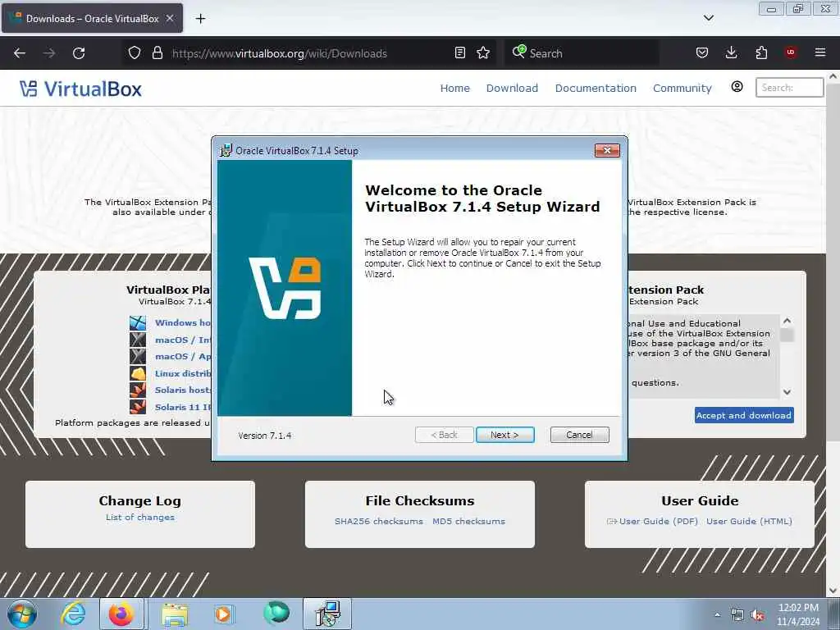Open the Documentation navigation link
This screenshot has height=630, width=840.
[596, 89]
